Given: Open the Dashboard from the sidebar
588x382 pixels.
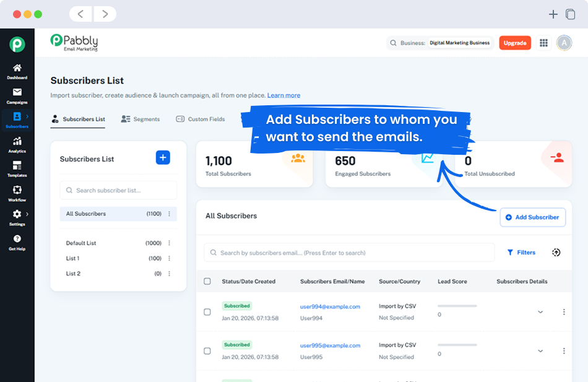Looking at the screenshot, I should click(x=17, y=68).
